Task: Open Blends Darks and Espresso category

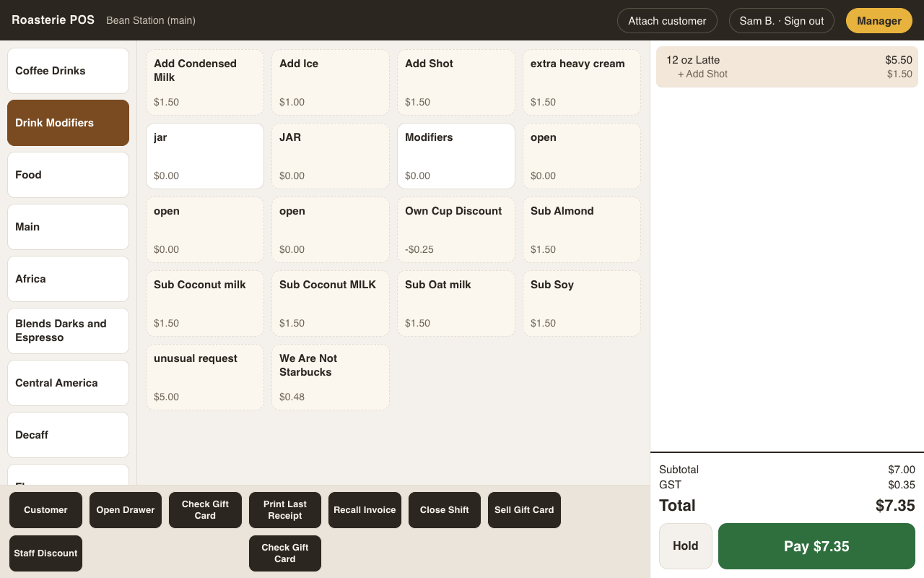Action: pyautogui.click(x=68, y=331)
